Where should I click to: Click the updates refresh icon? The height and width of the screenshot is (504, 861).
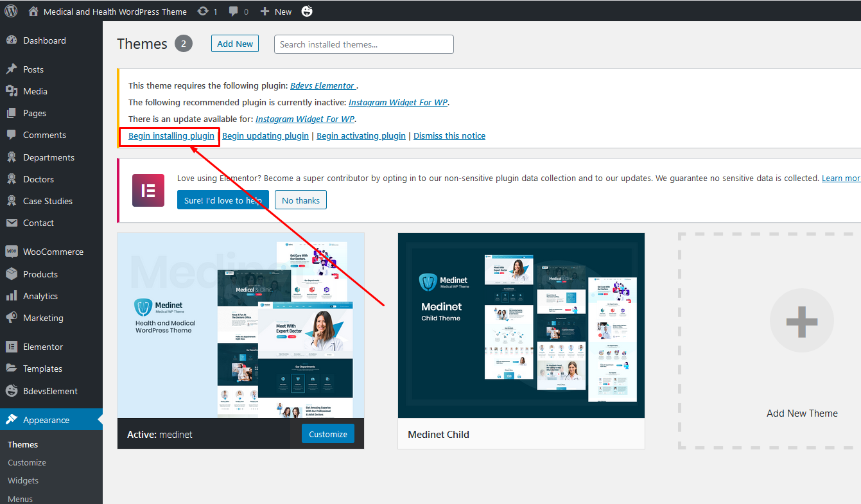203,12
